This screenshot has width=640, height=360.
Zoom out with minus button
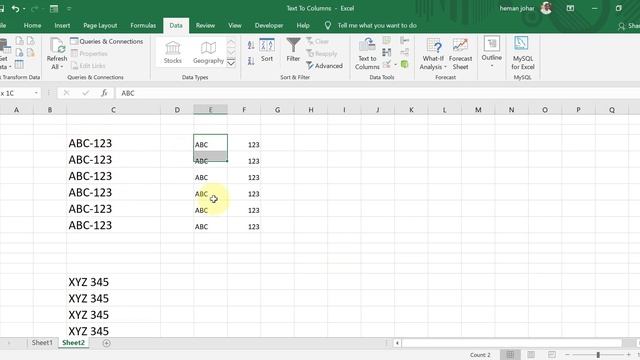567,355
